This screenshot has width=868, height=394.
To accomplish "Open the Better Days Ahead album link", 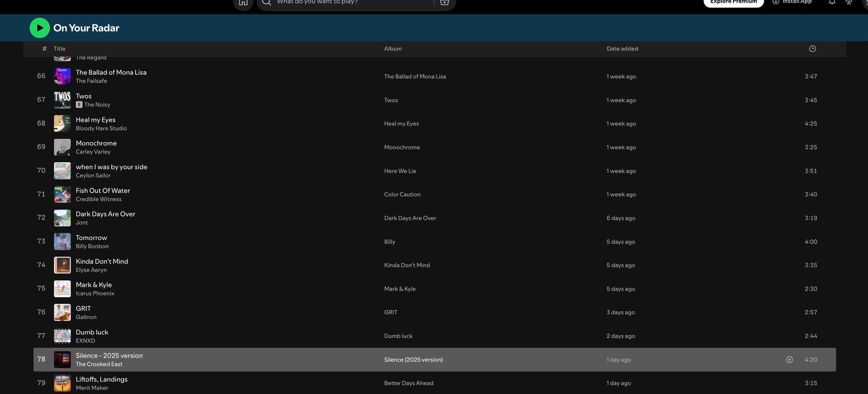I will tap(409, 383).
